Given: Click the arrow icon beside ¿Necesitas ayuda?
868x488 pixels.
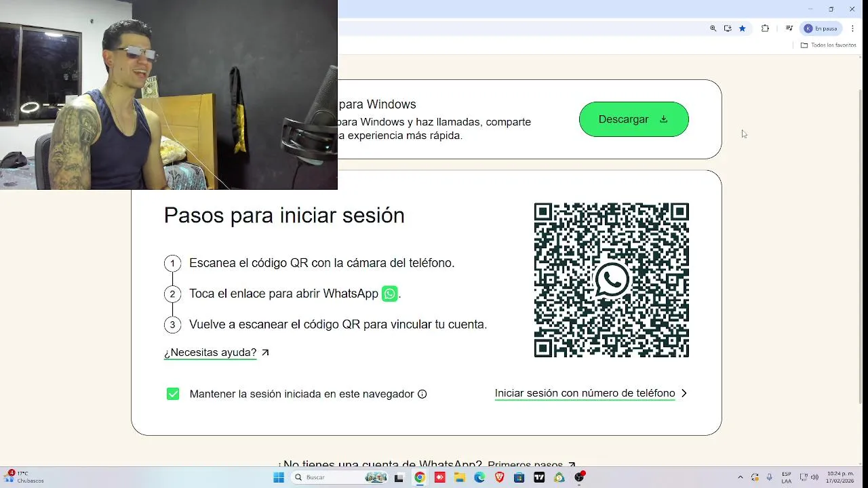Looking at the screenshot, I should tap(265, 352).
